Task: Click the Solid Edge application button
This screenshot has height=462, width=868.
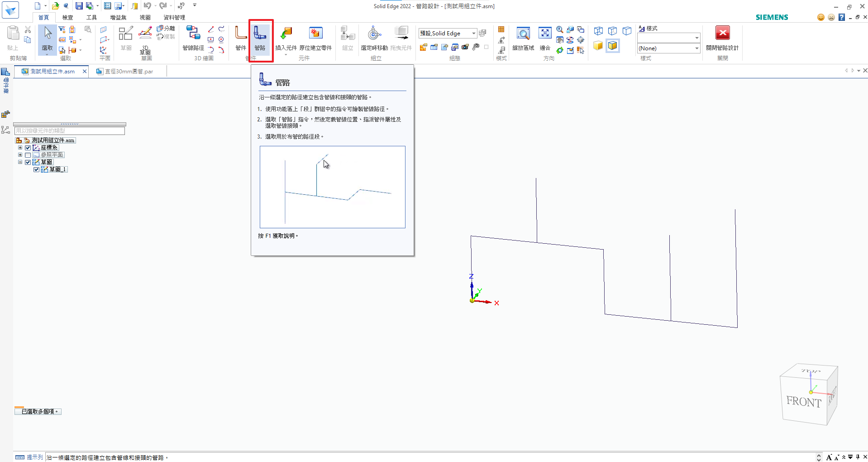Action: [10, 10]
